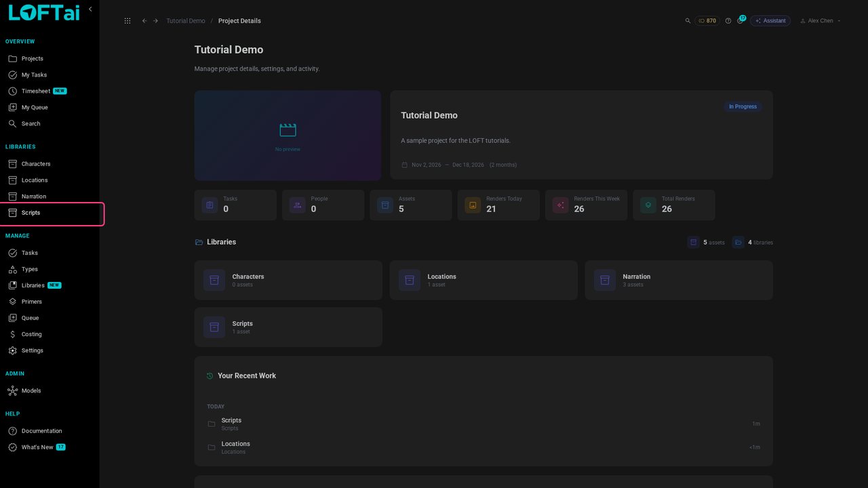The height and width of the screenshot is (488, 868).
Task: Click the No preview project thumbnail
Action: (288, 136)
